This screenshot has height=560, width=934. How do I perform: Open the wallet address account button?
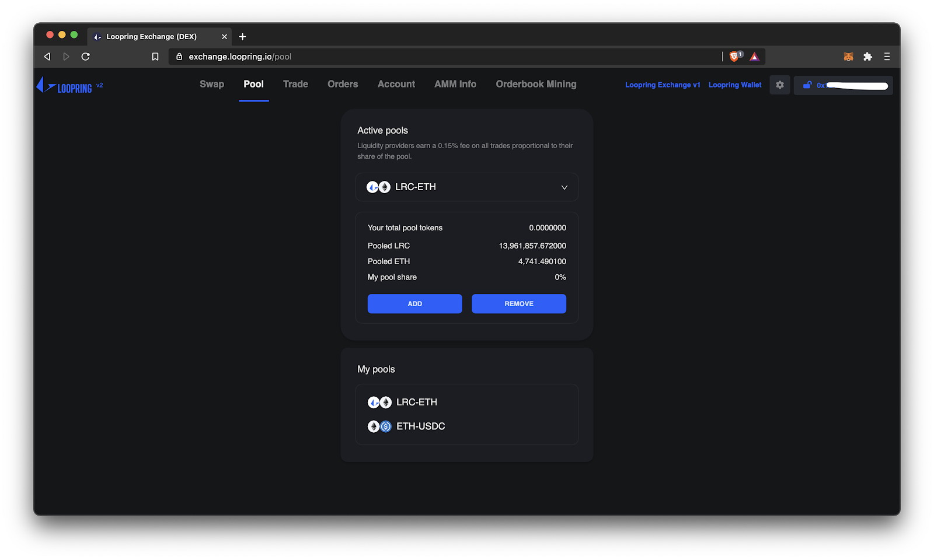(x=844, y=85)
